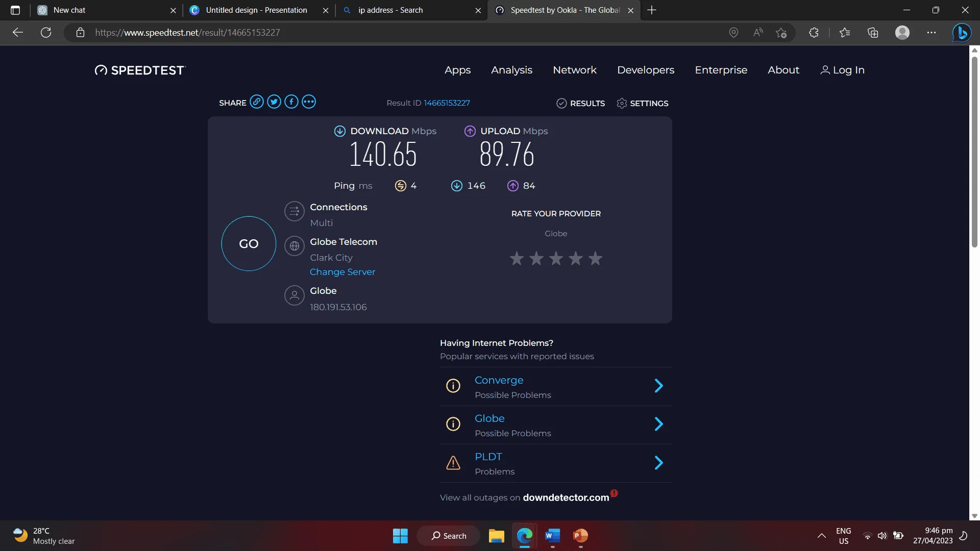Rate provider Globe five stars
This screenshot has height=551, width=980.
595,259
